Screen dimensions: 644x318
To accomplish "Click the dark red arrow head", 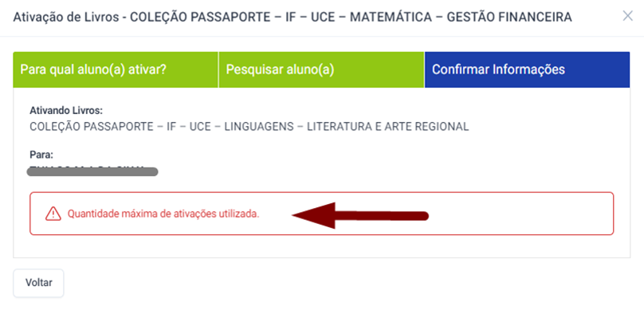I will point(314,215).
